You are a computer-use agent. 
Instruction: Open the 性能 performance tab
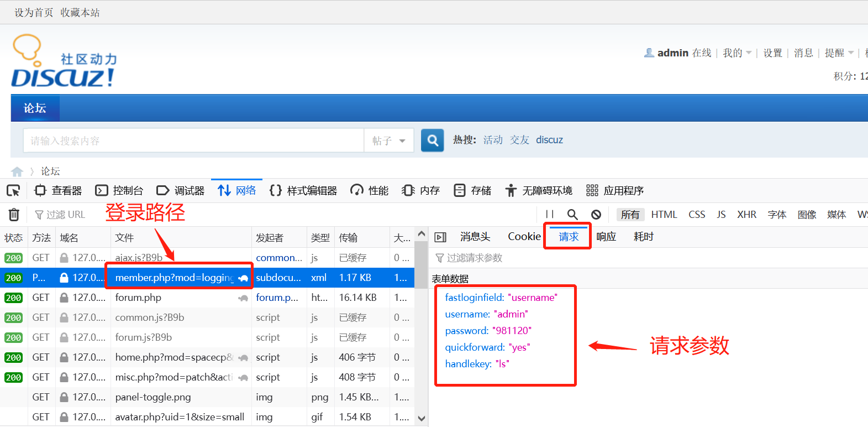click(370, 191)
